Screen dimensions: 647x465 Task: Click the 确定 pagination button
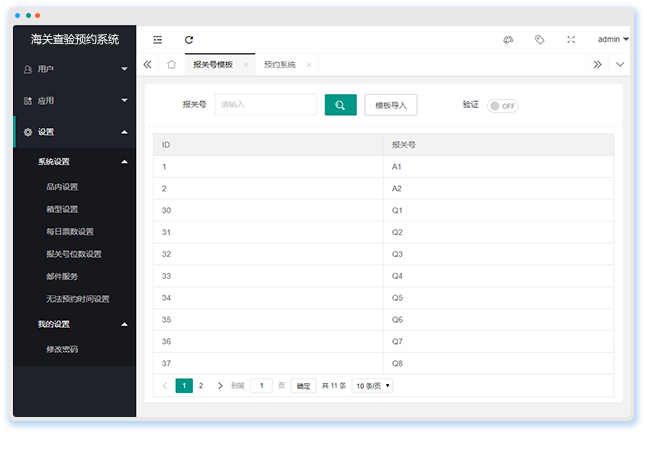(x=303, y=385)
